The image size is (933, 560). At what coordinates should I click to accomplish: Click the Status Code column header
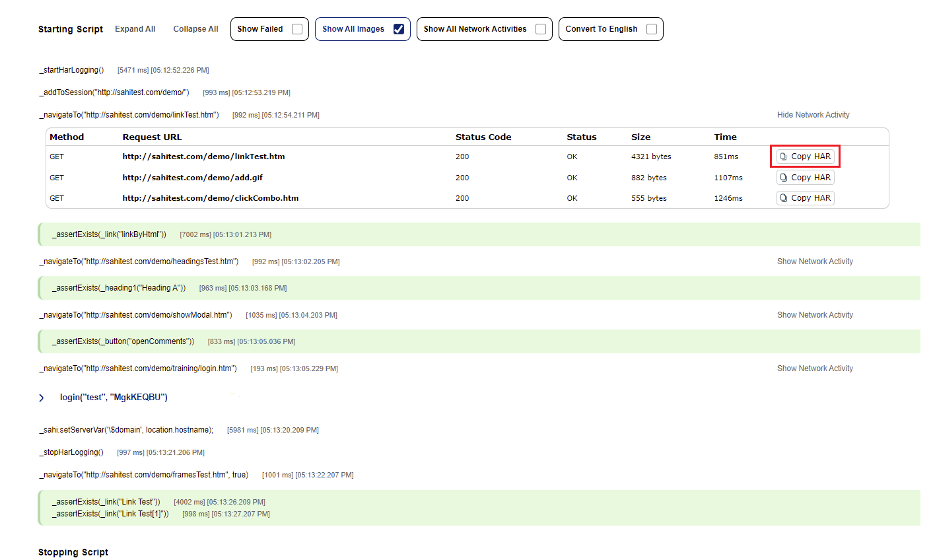coord(483,137)
